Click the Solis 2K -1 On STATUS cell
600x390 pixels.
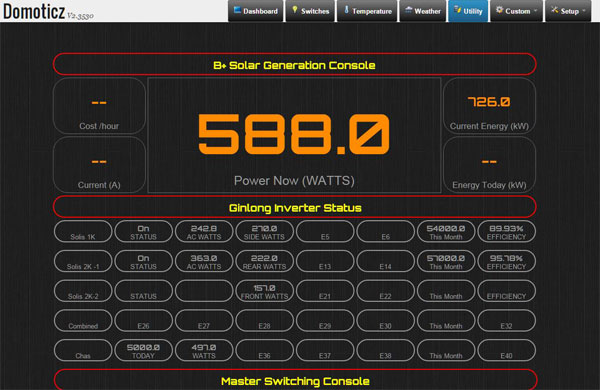(143, 261)
